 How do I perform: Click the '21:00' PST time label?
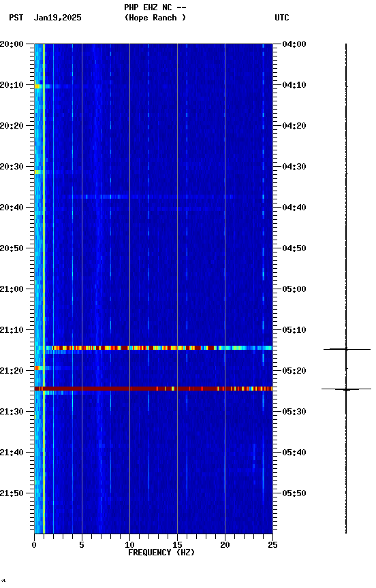click(x=12, y=289)
